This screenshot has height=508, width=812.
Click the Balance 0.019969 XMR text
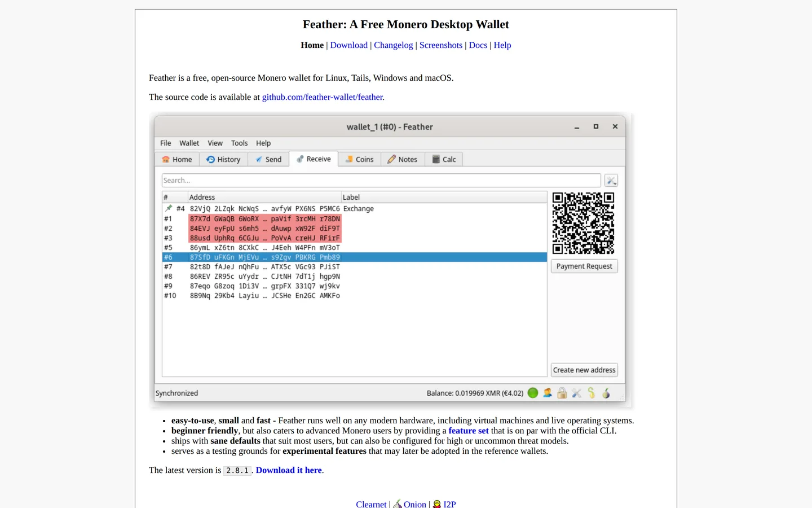[x=475, y=393]
